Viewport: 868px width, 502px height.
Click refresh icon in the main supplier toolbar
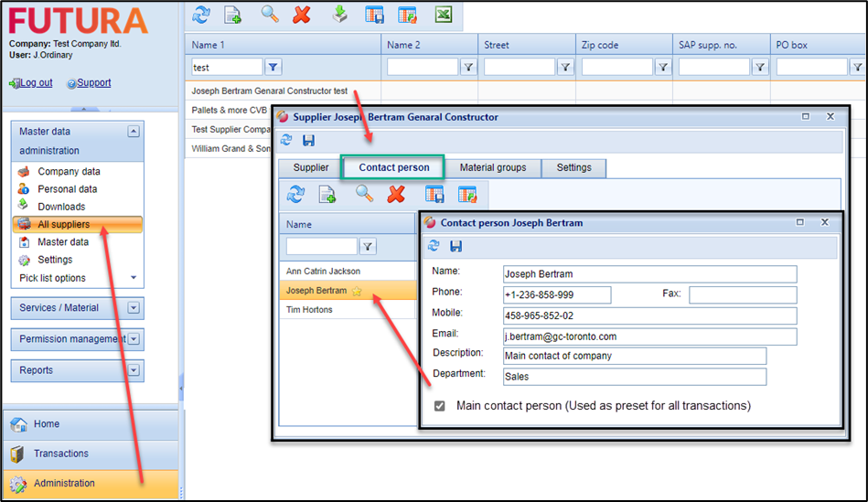pyautogui.click(x=201, y=15)
